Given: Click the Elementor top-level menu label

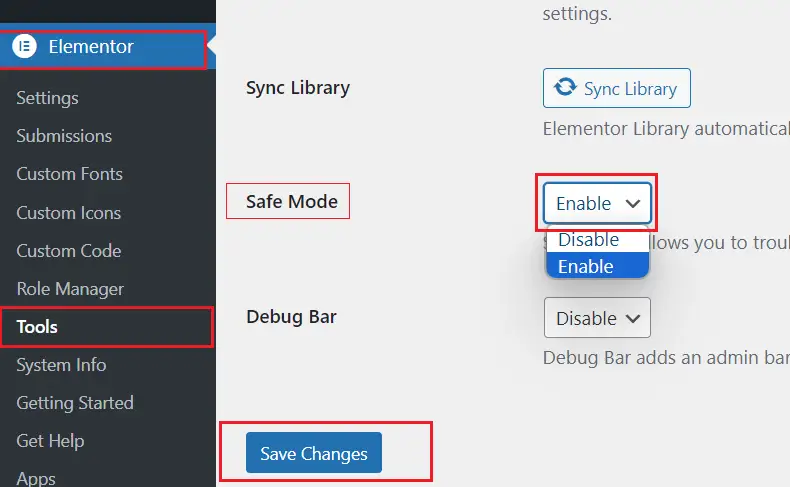Looking at the screenshot, I should pyautogui.click(x=91, y=47).
